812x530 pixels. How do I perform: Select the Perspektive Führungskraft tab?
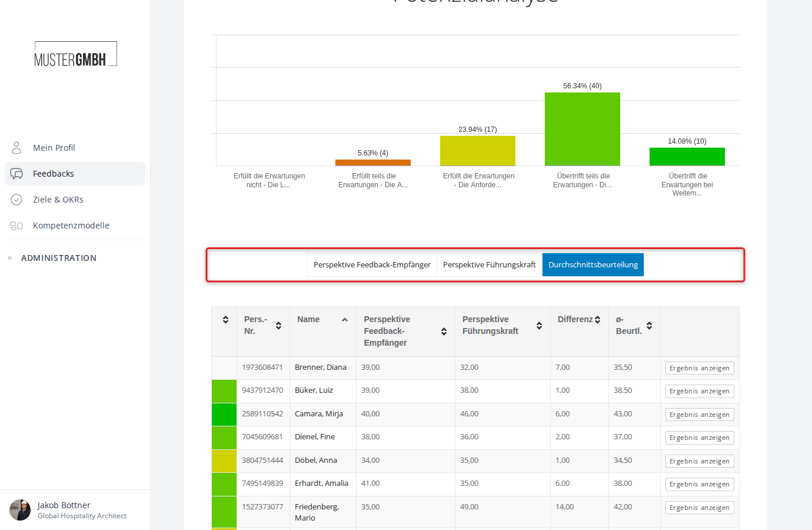pyautogui.click(x=490, y=265)
